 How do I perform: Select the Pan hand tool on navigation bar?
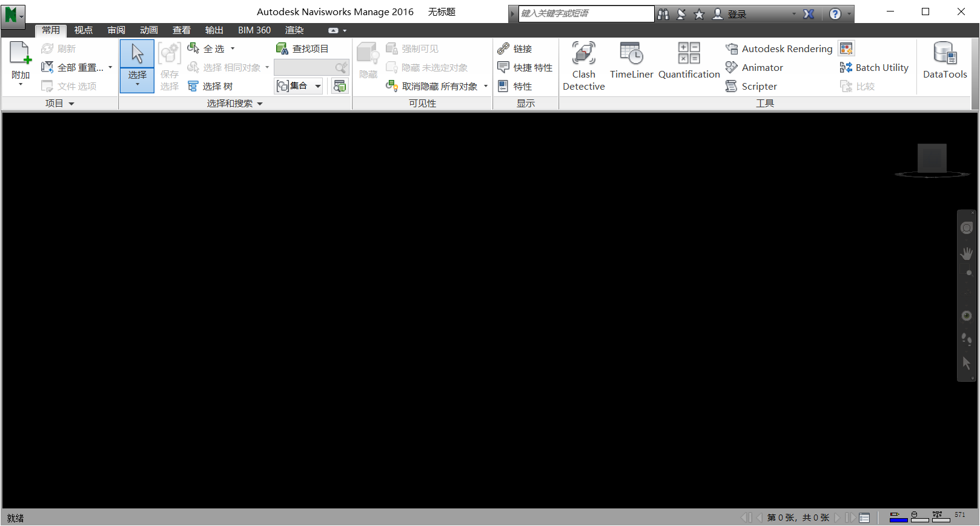pyautogui.click(x=967, y=253)
